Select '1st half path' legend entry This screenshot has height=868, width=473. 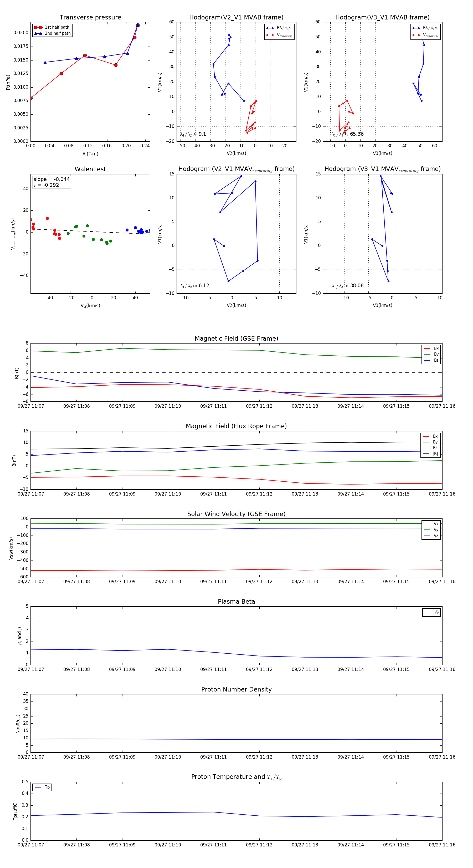coord(52,27)
